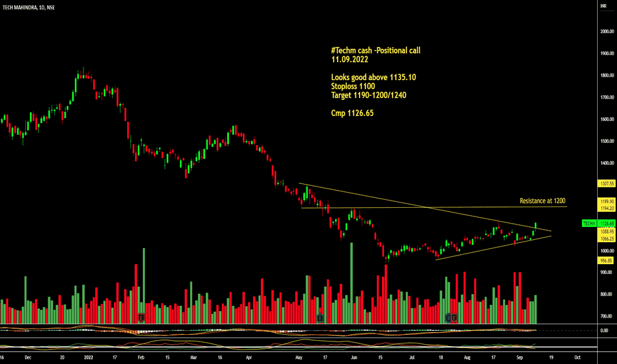Select the 'Resistance at 1200' annotation
Screen dimensions: 617x364
pyautogui.click(x=542, y=201)
